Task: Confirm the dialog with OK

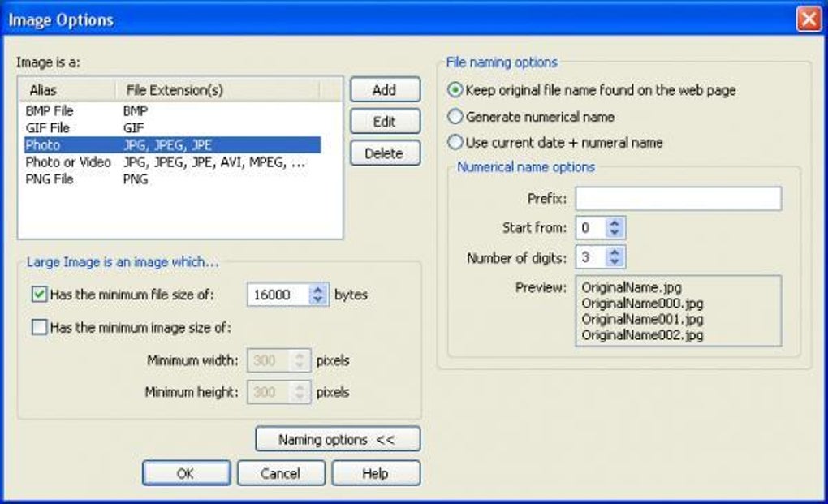Action: pos(186,473)
